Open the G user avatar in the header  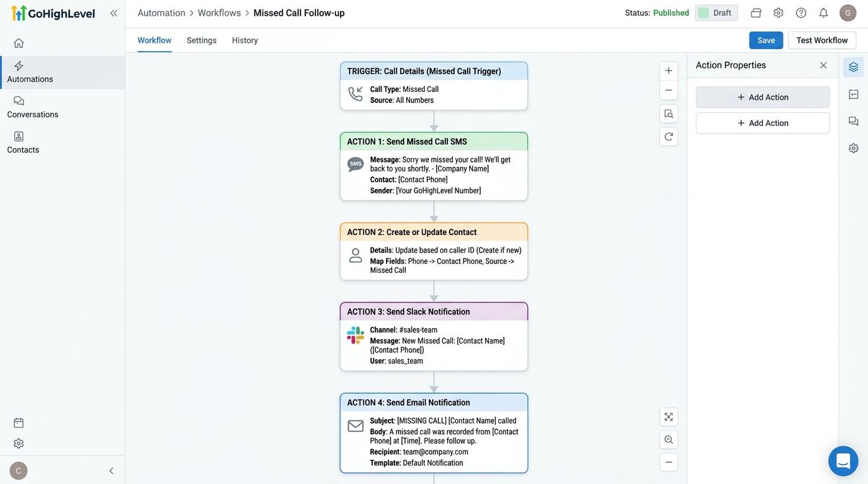click(848, 13)
